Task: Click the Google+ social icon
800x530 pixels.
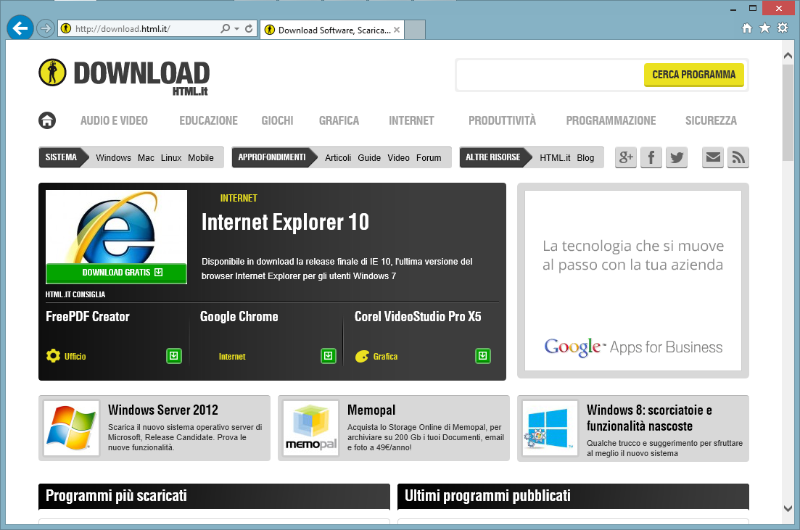Action: [626, 157]
